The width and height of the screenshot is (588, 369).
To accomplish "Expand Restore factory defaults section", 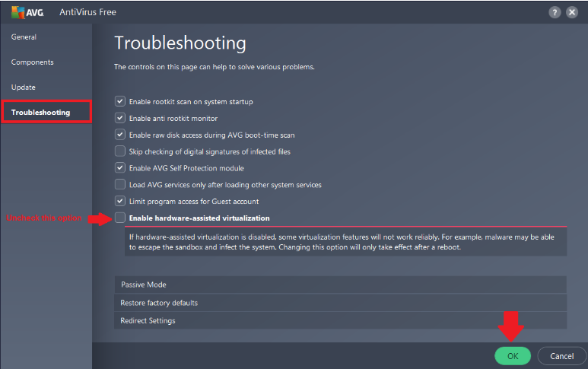I will click(340, 303).
